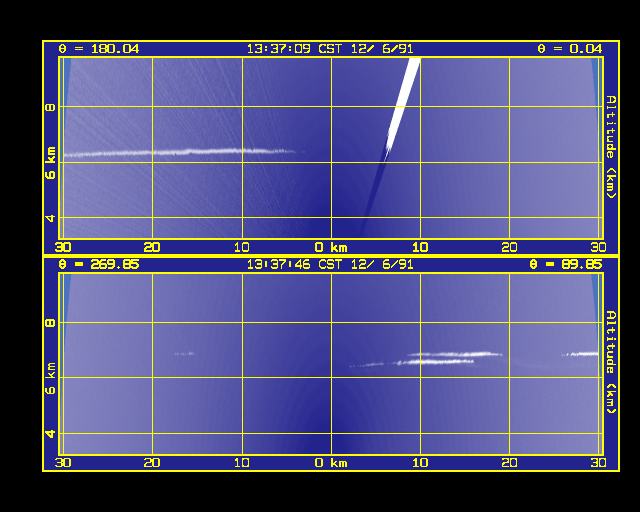Screen dimensions: 640x512
Task: Click the '13:37:46 CST 12/ 6/91' timestamp
Action: 330,264
